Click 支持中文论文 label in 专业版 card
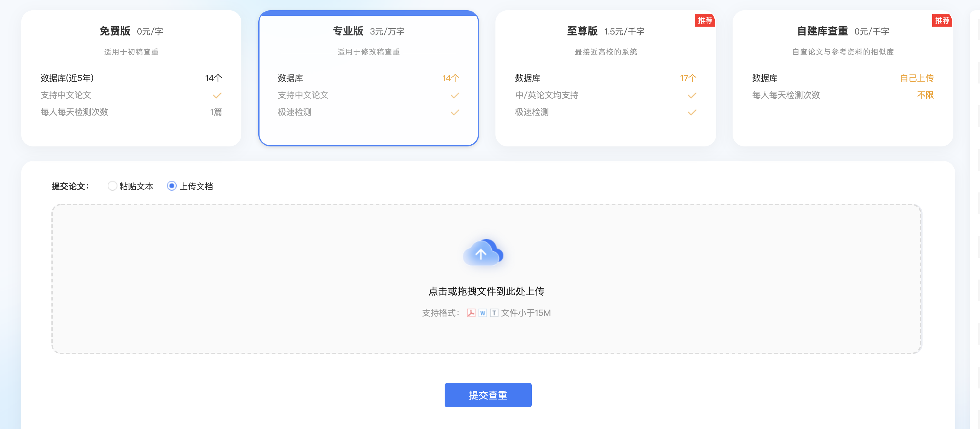980x429 pixels. (x=303, y=95)
